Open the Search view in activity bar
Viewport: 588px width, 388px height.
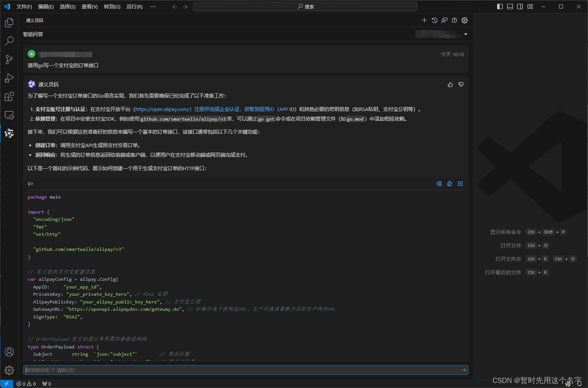pos(9,41)
